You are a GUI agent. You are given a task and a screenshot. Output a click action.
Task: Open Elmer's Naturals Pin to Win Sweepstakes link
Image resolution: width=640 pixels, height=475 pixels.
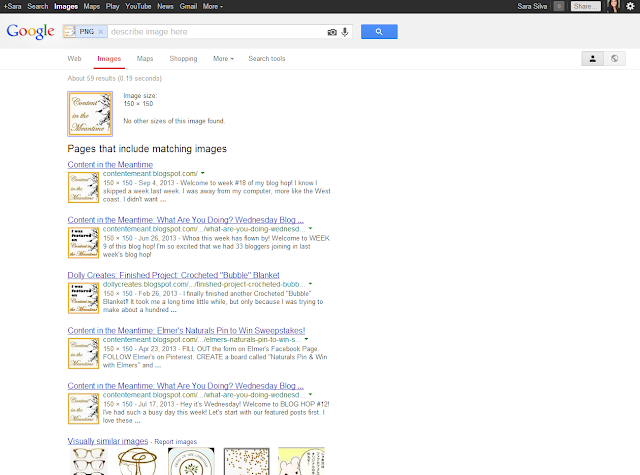point(187,330)
